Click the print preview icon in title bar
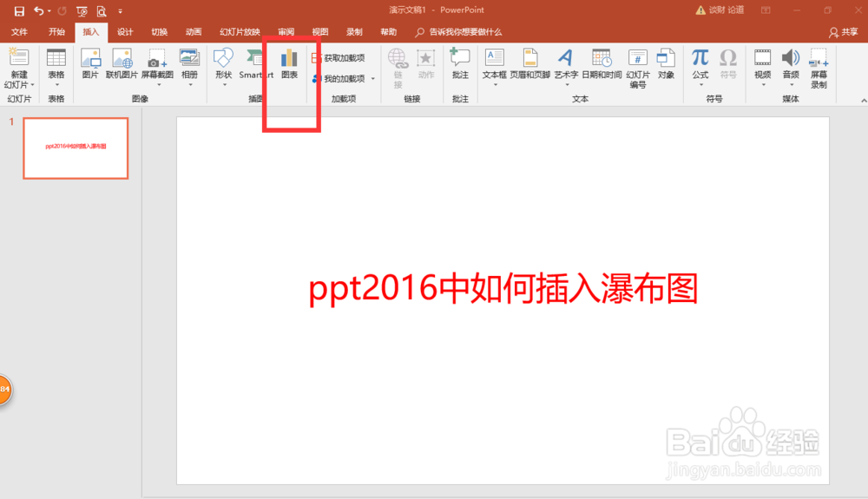868x499 pixels. [x=102, y=11]
